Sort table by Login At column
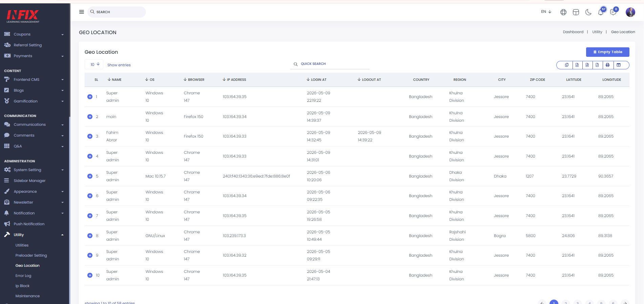The image size is (644, 304). [x=317, y=80]
